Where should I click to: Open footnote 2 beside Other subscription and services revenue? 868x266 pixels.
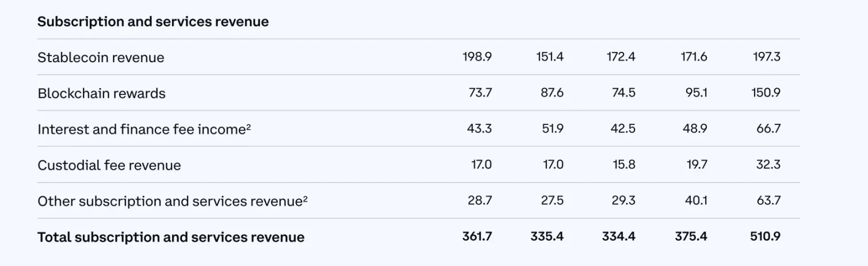click(305, 199)
